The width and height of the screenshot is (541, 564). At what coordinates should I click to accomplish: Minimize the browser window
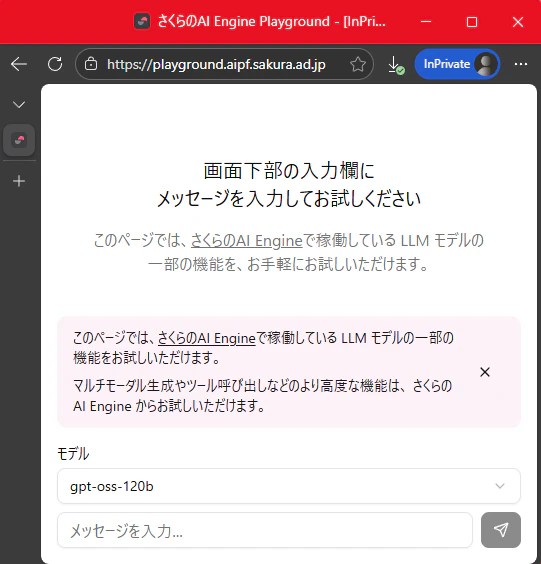tap(426, 22)
